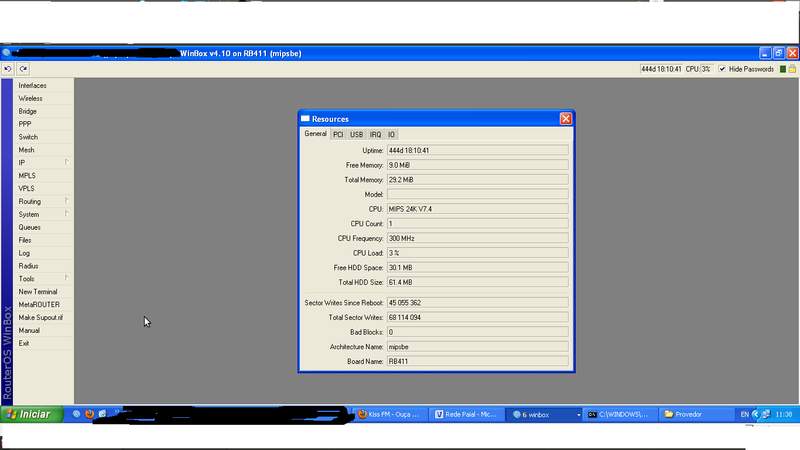800x450 pixels.
Task: Click the Total HDD Size field
Action: click(x=478, y=282)
